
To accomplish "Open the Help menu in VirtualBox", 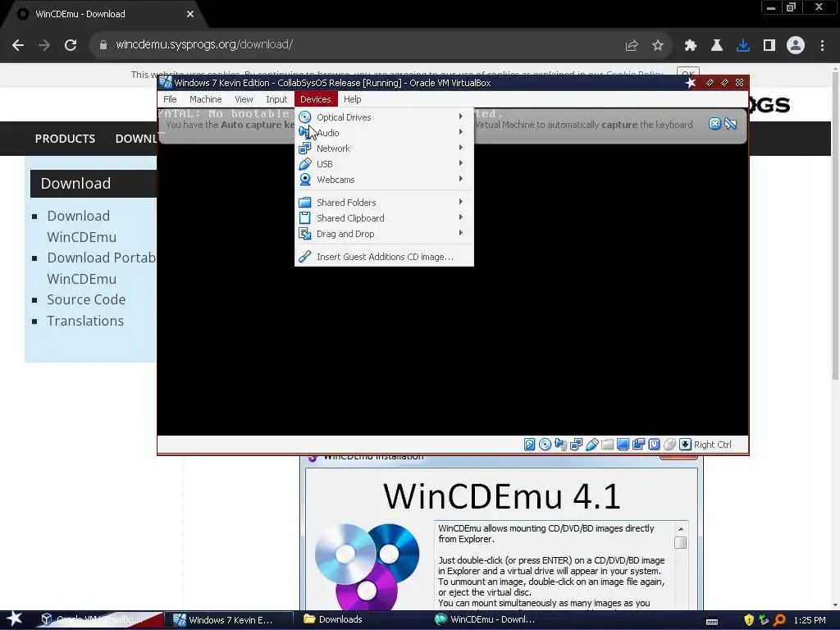I will (353, 99).
